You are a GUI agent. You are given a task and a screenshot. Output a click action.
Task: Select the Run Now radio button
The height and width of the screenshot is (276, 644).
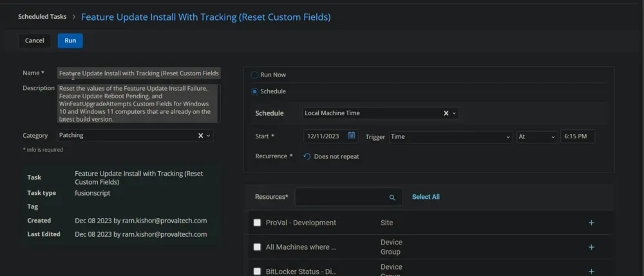tap(254, 75)
